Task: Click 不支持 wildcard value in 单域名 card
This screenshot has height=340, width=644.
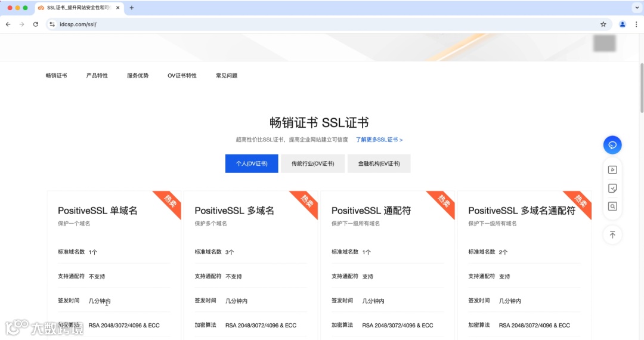Action: [97, 276]
